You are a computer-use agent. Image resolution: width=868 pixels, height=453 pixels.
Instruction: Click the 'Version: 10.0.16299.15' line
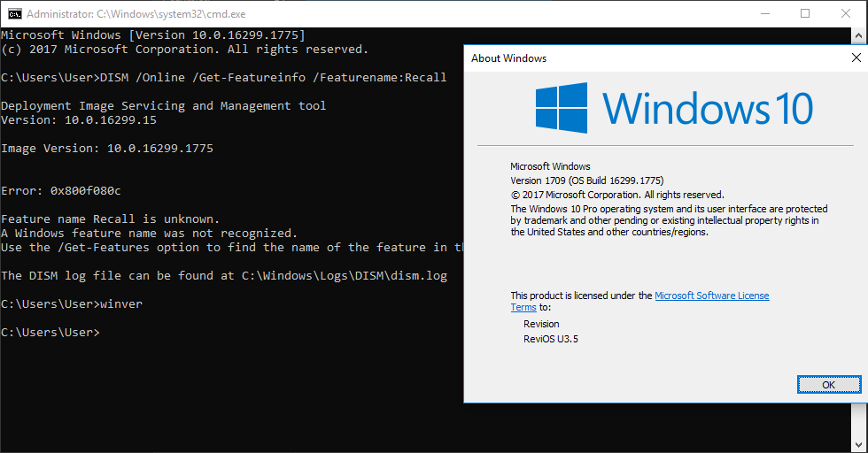(x=79, y=120)
